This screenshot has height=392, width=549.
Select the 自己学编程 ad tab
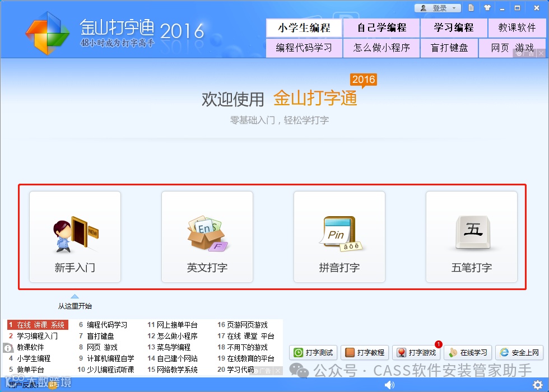click(381, 27)
